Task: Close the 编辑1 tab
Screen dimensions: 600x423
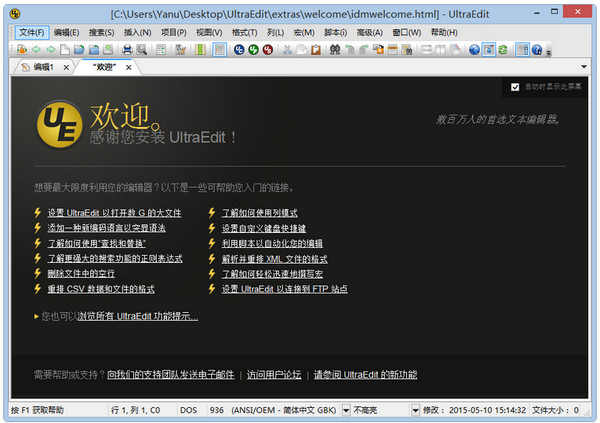Action: tap(66, 68)
